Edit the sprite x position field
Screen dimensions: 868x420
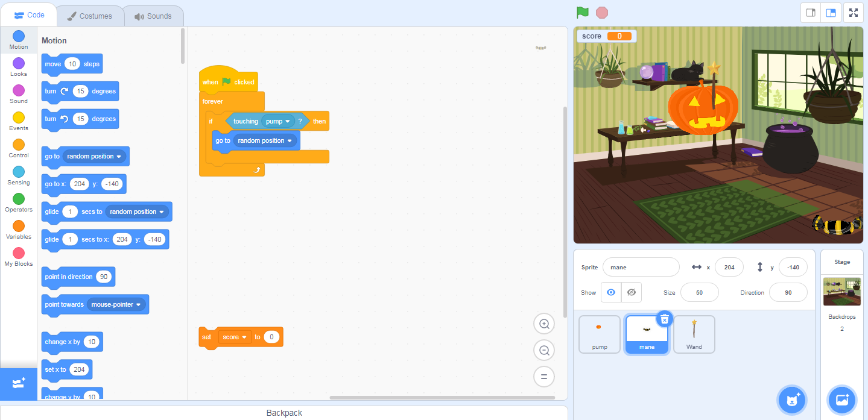pos(729,267)
